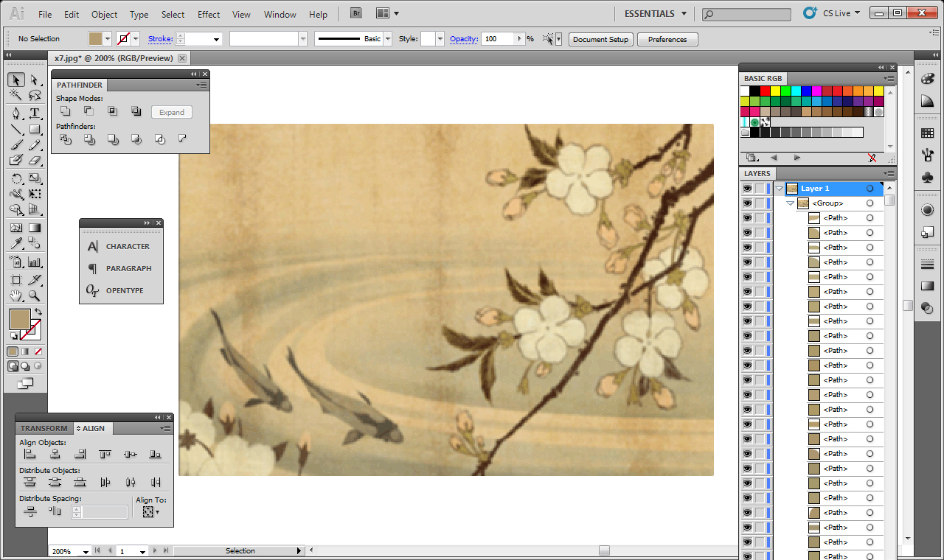Launch Adobe Bridge from the Br icon
Viewport: 944px width, 560px height.
tap(356, 13)
